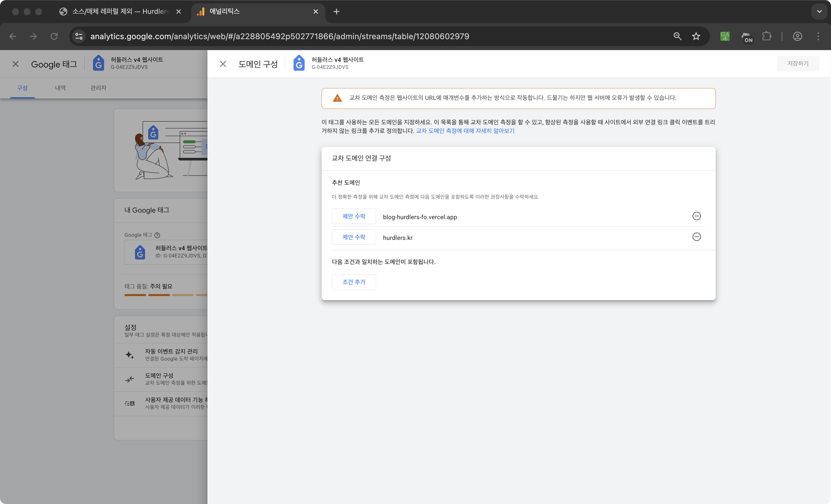Remove hurdlers.kr suggested domain

pyautogui.click(x=696, y=237)
